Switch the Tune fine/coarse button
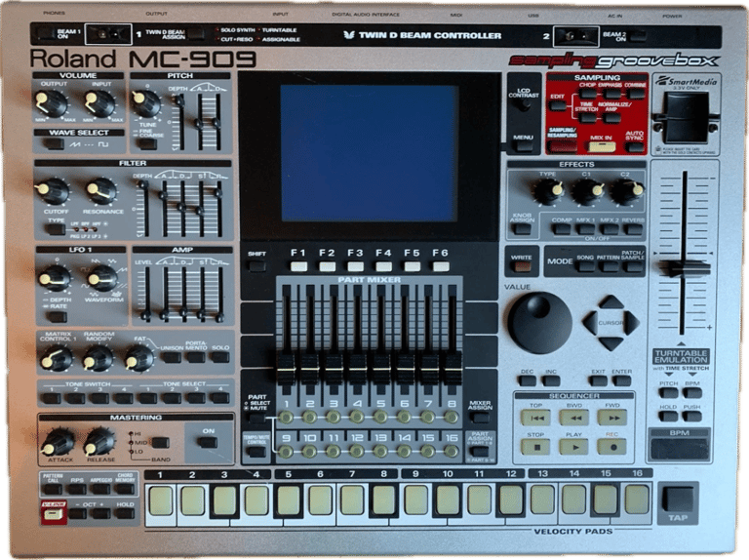Screen dimensions: 749x560 (x=147, y=143)
